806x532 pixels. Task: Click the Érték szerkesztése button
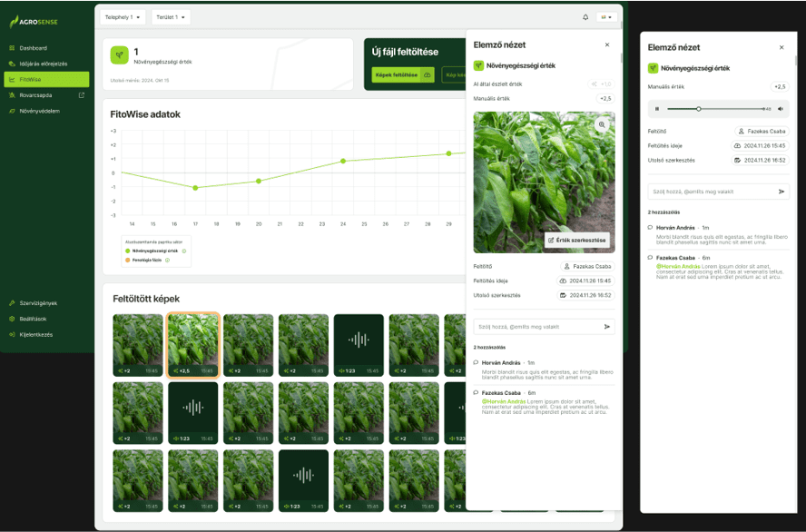pyautogui.click(x=578, y=240)
